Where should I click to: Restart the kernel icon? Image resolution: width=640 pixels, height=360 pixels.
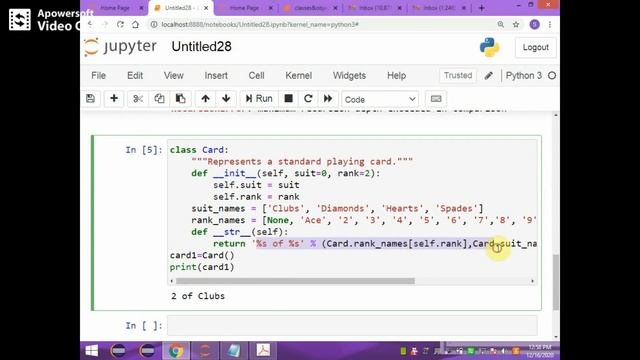coord(308,99)
